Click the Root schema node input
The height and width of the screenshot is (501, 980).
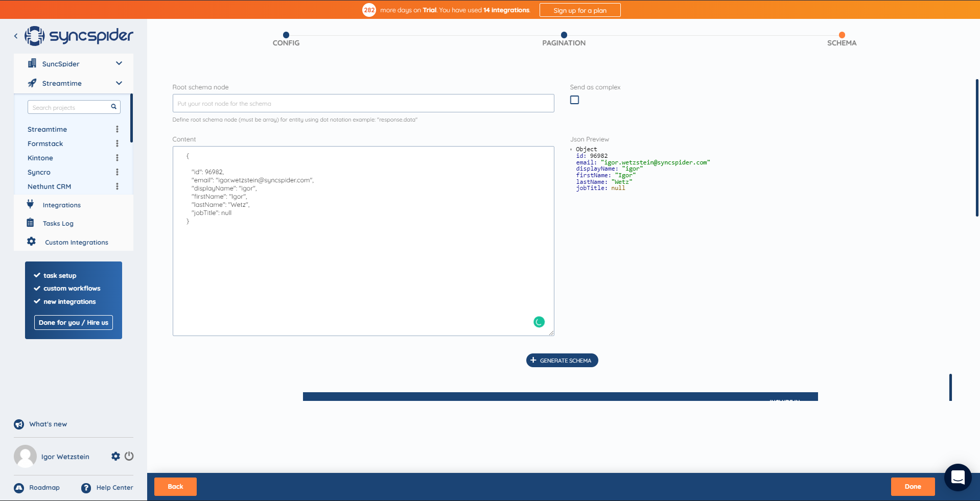pyautogui.click(x=363, y=103)
